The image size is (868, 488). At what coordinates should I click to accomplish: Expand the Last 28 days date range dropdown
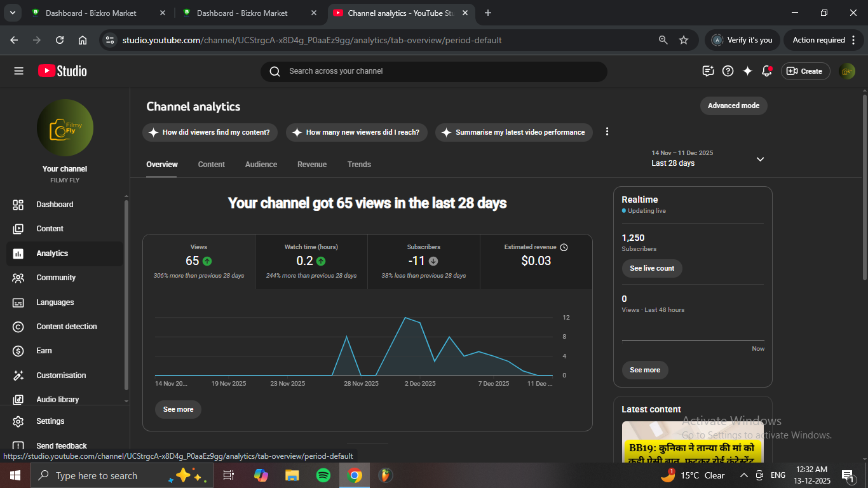coord(760,159)
